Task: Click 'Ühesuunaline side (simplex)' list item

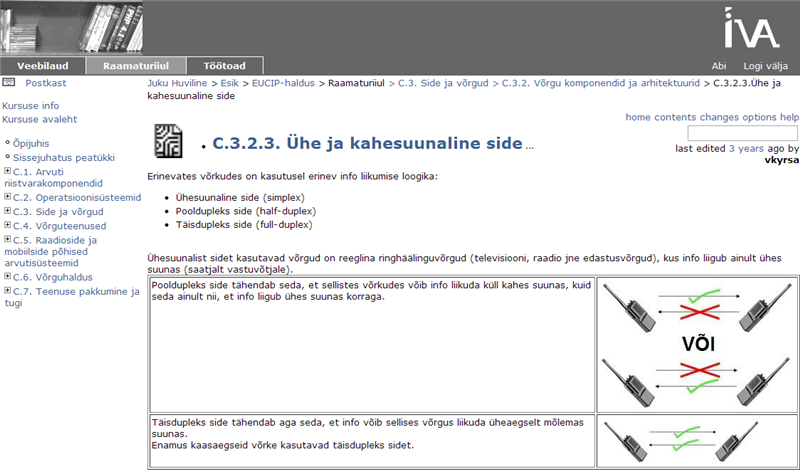Action: [240, 197]
